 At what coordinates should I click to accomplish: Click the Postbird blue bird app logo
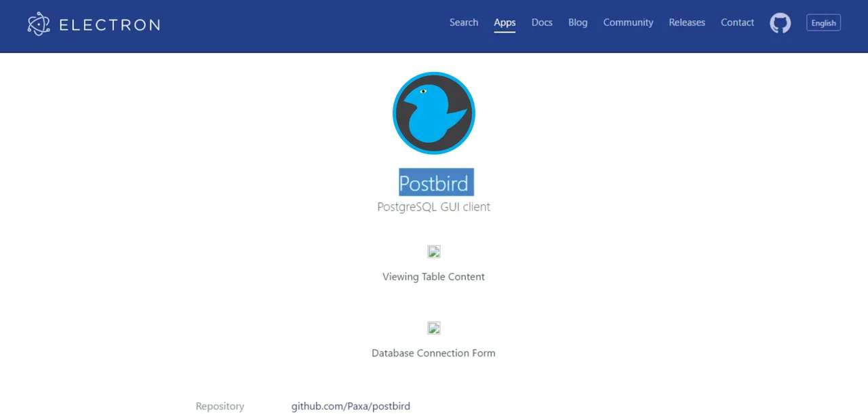point(434,113)
